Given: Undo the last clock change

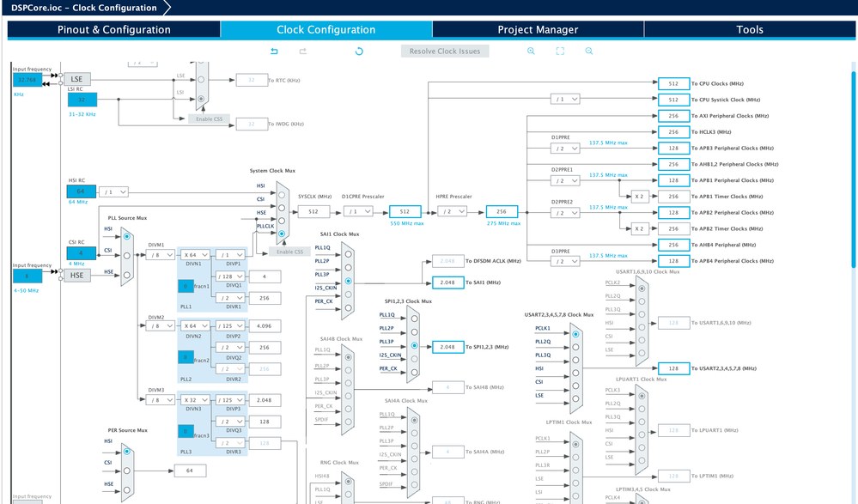Looking at the screenshot, I should 274,51.
